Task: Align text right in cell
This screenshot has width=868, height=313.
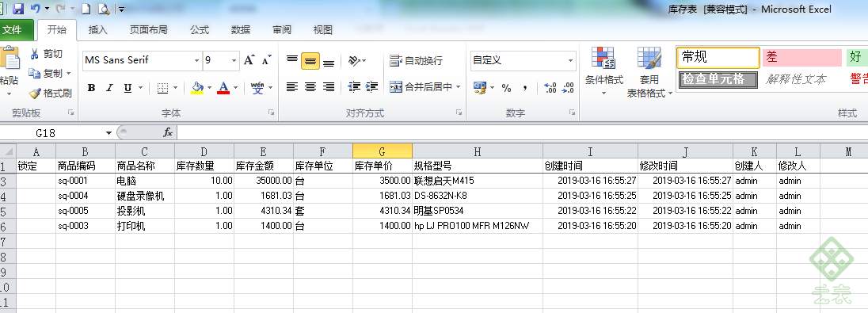Action: [329, 87]
